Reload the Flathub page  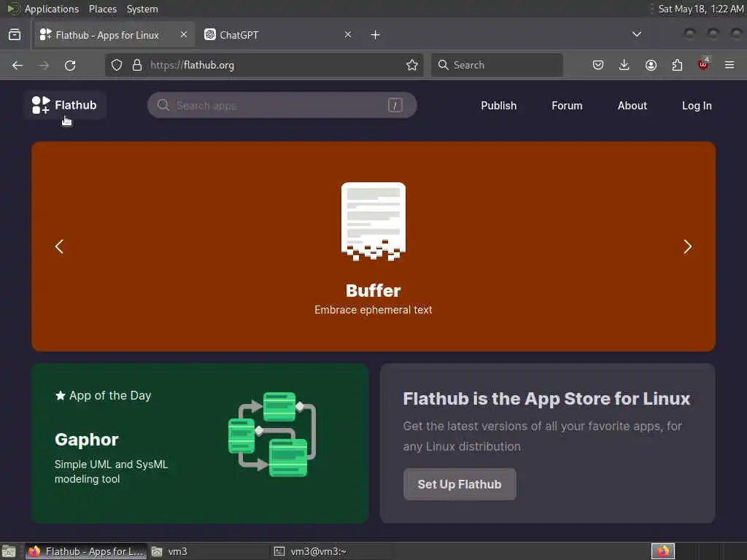coord(70,65)
